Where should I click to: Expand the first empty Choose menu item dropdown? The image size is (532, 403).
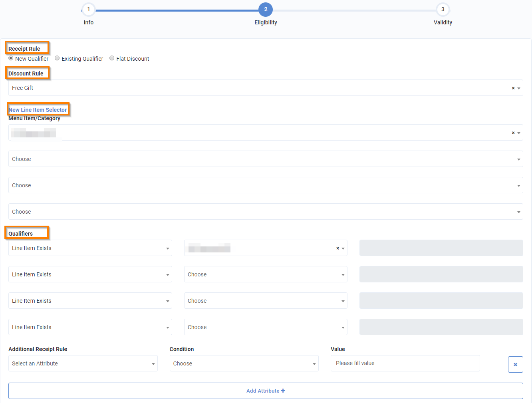coord(265,159)
